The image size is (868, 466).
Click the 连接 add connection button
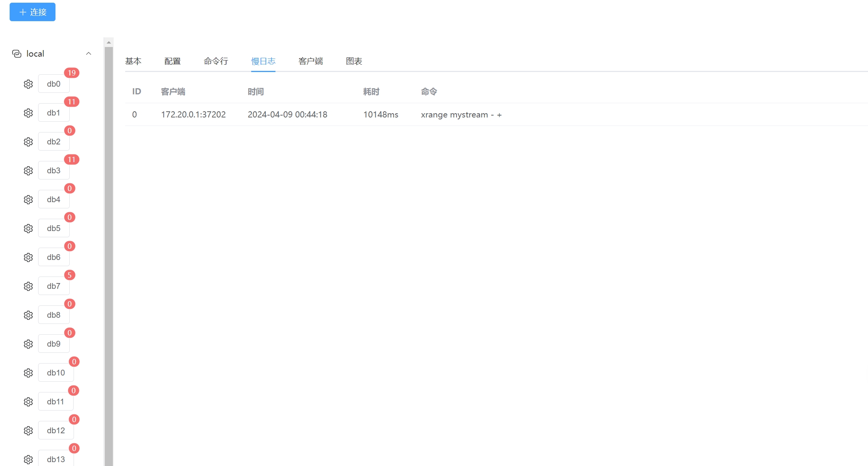(32, 12)
